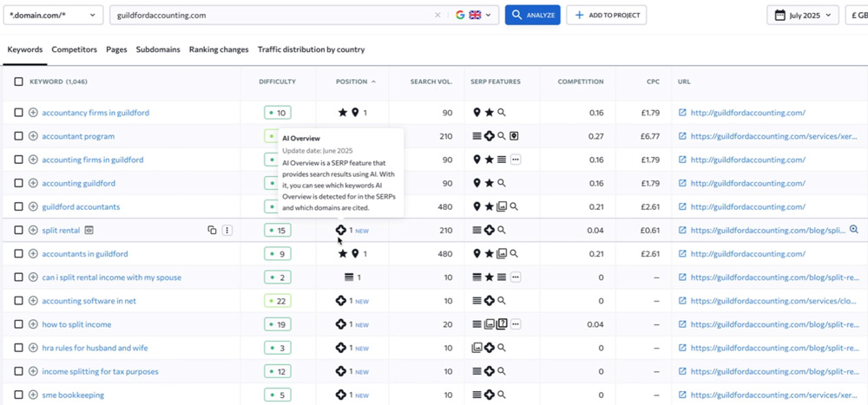This screenshot has width=868, height=405.
Task: Open the Ranking changes tab
Action: [219, 49]
